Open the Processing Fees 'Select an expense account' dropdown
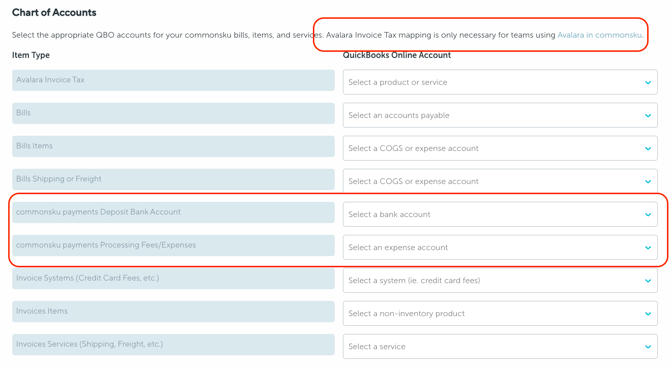The image size is (670, 369). click(500, 247)
